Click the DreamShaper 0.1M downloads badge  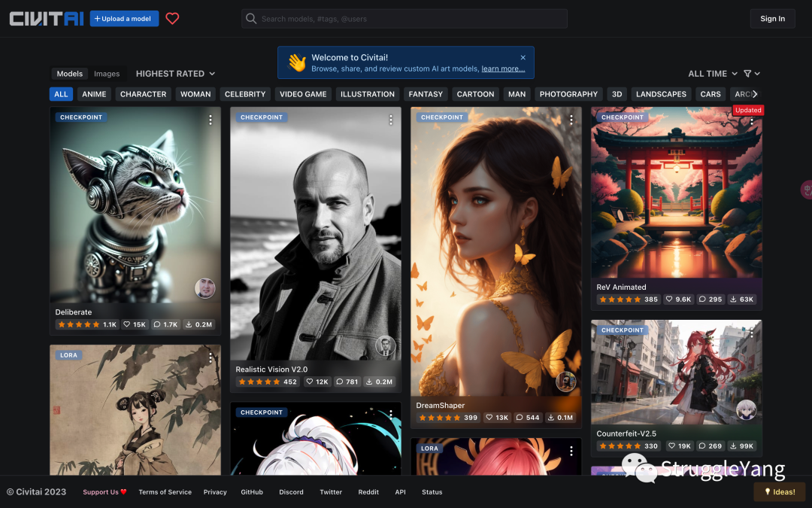point(560,417)
